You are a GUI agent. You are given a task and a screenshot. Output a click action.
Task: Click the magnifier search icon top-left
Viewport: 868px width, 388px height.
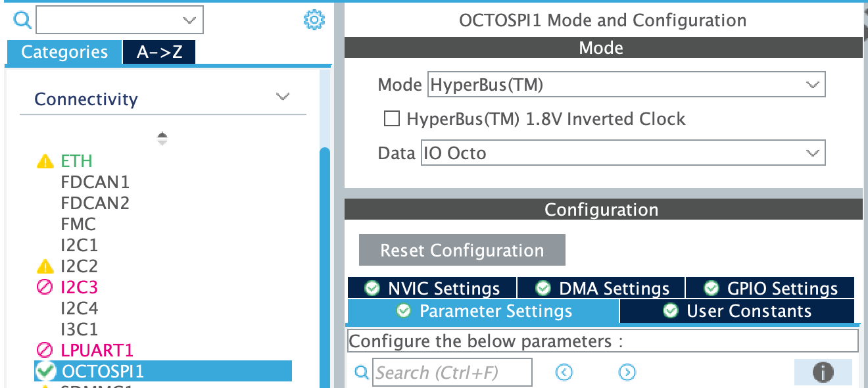pyautogui.click(x=22, y=20)
